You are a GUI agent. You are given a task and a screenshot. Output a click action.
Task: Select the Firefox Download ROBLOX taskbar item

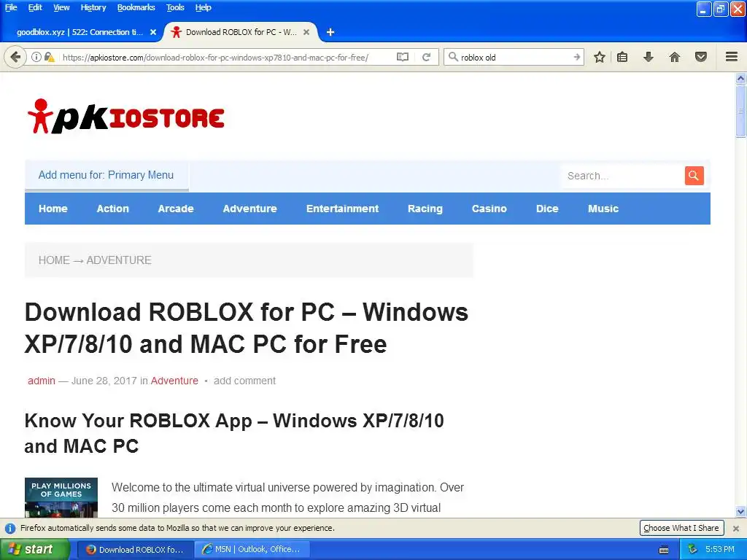tap(136, 549)
